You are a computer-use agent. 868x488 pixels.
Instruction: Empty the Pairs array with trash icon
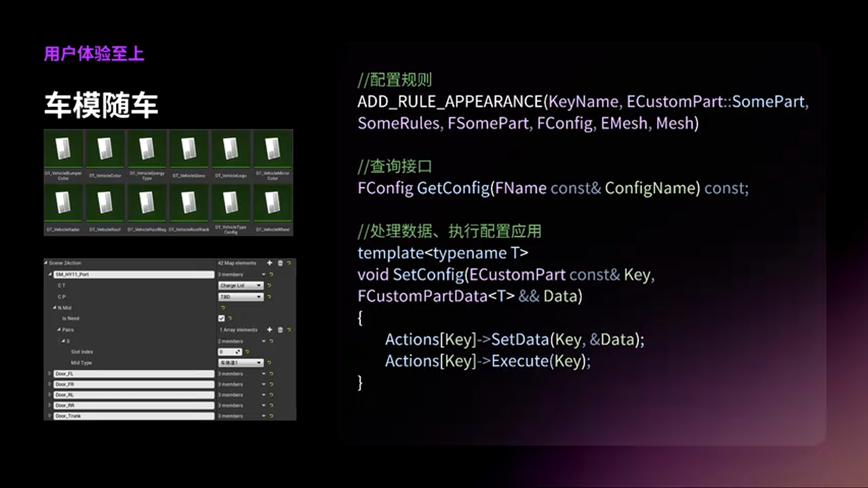pos(280,330)
